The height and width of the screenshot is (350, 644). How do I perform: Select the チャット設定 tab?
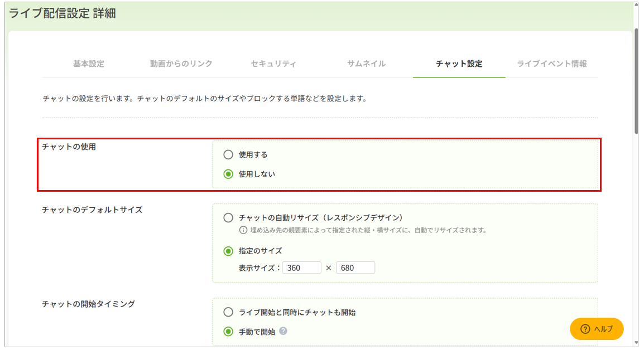point(459,64)
